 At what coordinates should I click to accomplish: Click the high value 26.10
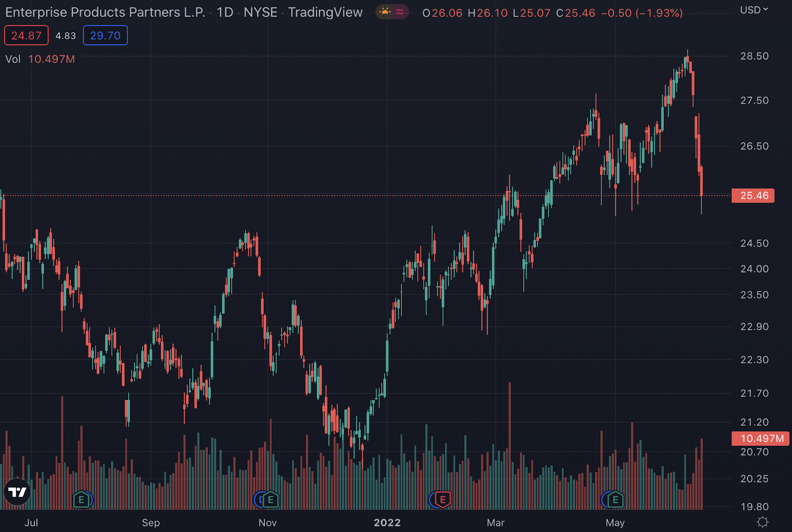click(492, 13)
